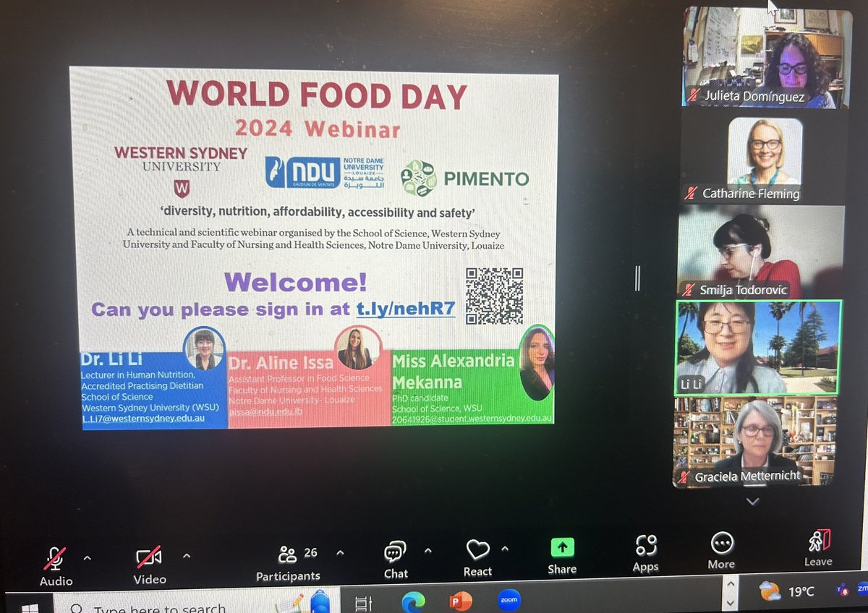Click Dr. Aline Issa's portrait photo
Image resolution: width=868 pixels, height=613 pixels.
pyautogui.click(x=357, y=348)
